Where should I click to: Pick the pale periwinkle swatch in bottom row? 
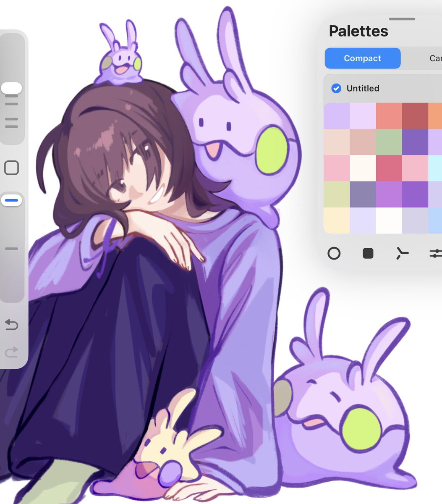[x=363, y=220]
